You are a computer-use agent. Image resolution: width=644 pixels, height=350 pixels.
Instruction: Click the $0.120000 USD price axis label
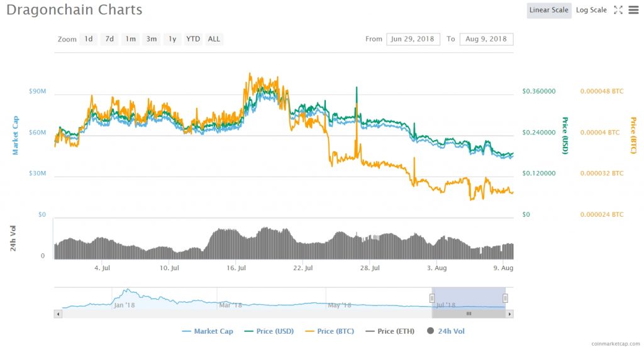coord(539,173)
